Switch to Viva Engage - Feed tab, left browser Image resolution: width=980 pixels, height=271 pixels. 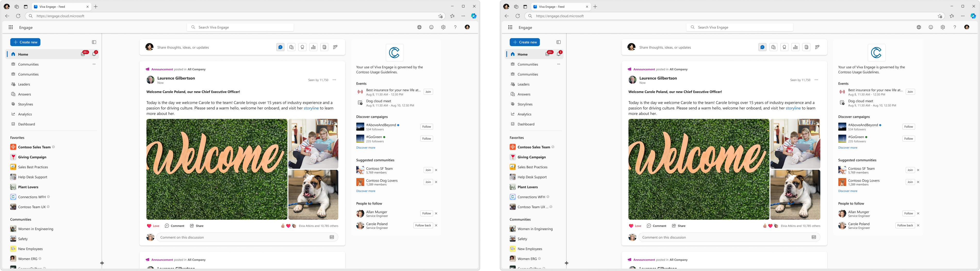pyautogui.click(x=61, y=6)
